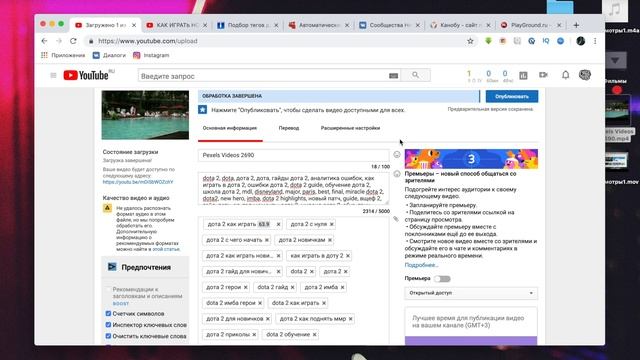This screenshot has width=640, height=360.
Task: Open the Chrome three-dot menu
Action: coord(595,41)
